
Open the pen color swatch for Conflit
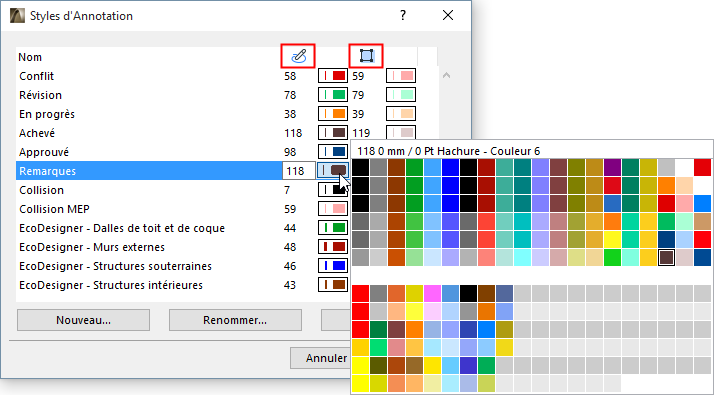coord(333,76)
